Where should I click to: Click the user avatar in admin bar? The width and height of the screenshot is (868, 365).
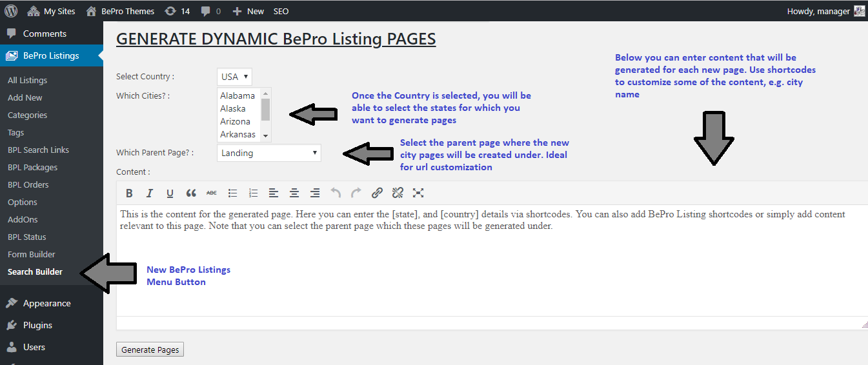(859, 11)
